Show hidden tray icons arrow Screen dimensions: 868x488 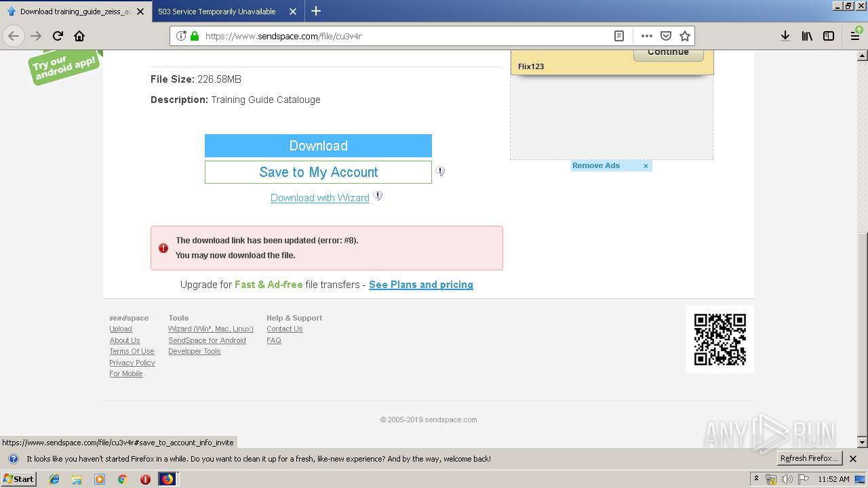coord(756,479)
